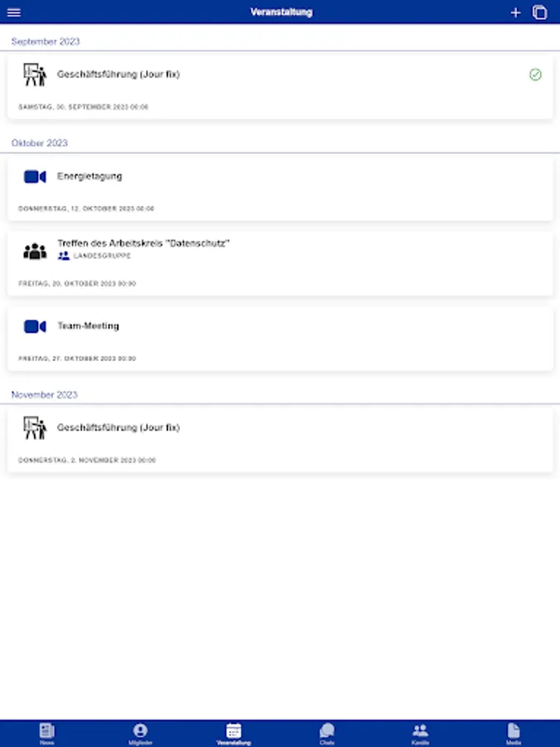Screen dimensions: 560x747
Task: Toggle green checkmark on Geschäftsführung September event
Action: [x=535, y=75]
